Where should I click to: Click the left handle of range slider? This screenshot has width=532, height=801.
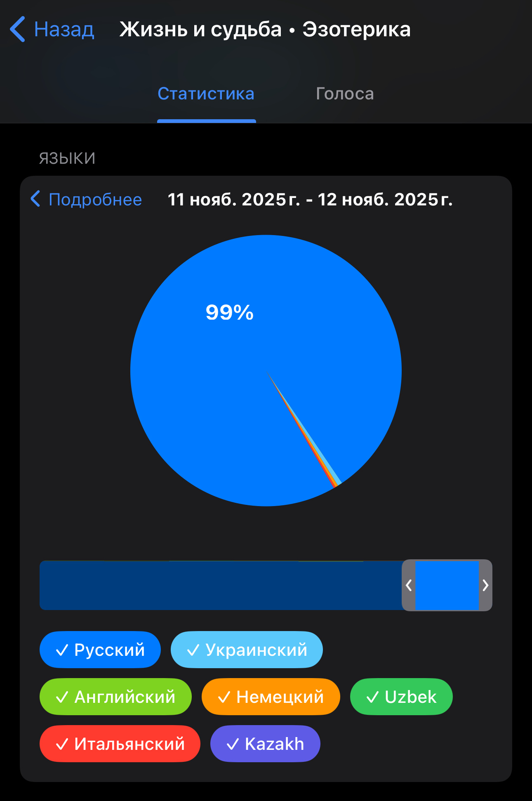[409, 585]
